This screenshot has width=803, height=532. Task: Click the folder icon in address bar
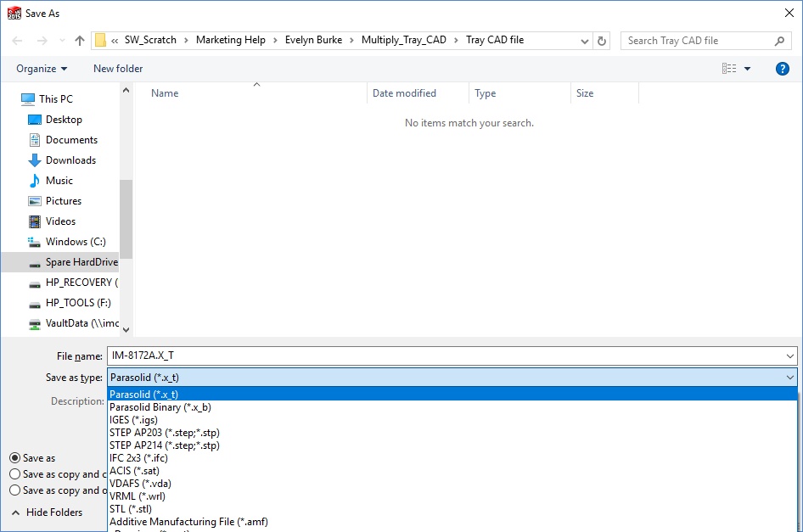[x=100, y=40]
